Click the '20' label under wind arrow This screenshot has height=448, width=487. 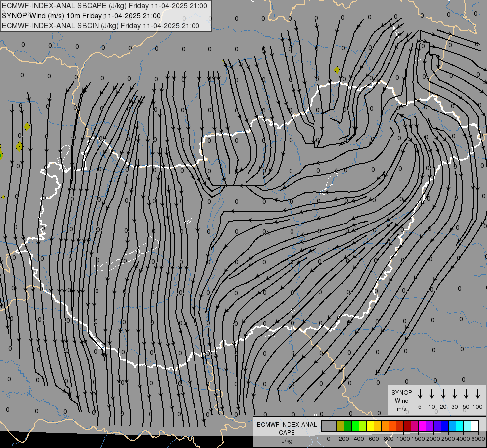[x=443, y=407]
